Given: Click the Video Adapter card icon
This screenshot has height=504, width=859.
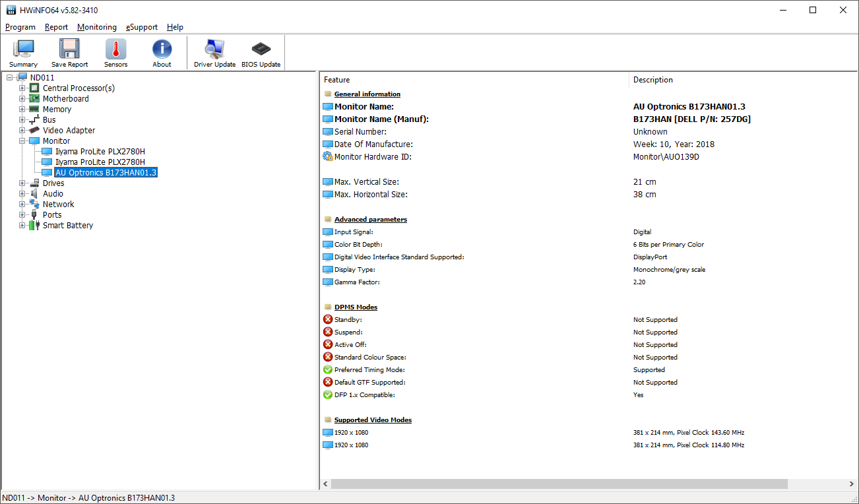Looking at the screenshot, I should [x=34, y=131].
